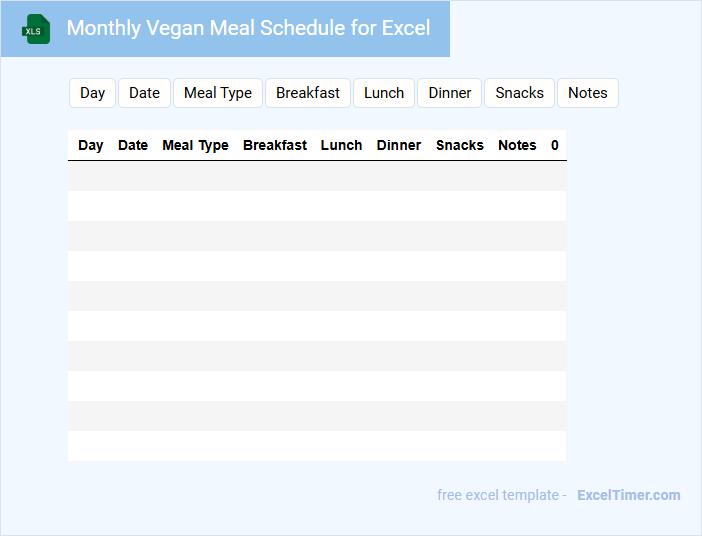Select the Dinner tag button
The width and height of the screenshot is (702, 536).
pos(450,93)
